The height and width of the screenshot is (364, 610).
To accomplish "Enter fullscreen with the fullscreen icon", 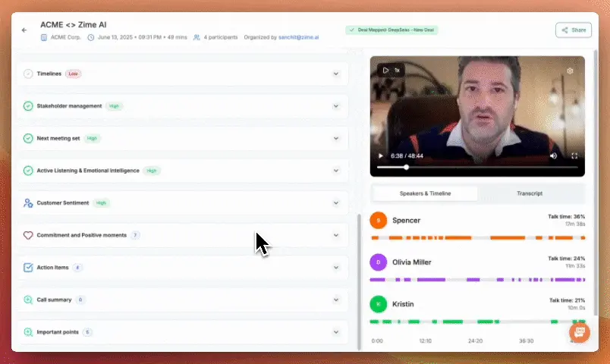I will tap(574, 156).
